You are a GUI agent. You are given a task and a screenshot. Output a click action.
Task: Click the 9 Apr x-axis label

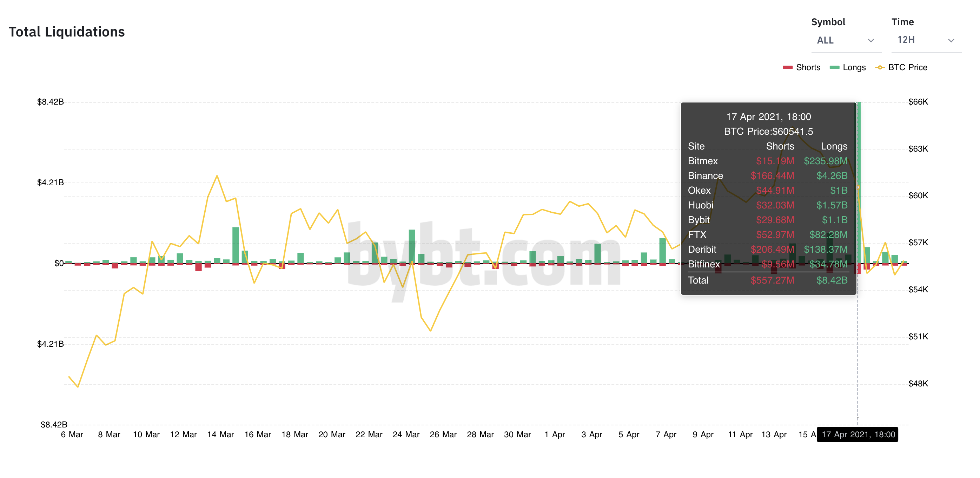coord(703,434)
